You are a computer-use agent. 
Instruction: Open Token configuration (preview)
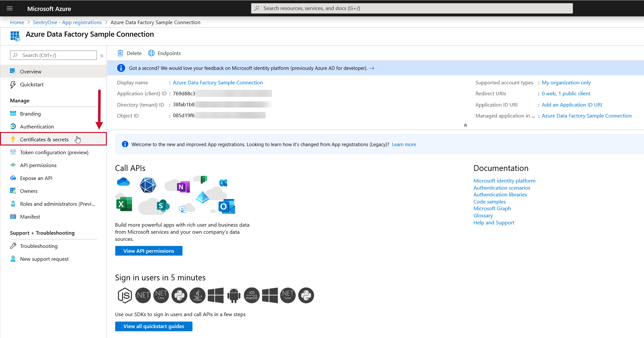click(53, 152)
